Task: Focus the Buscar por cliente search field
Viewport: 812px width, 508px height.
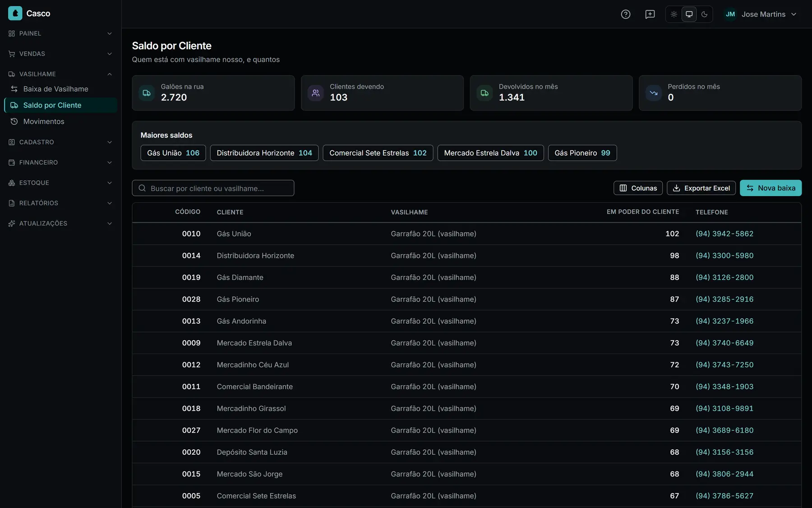Action: (x=213, y=188)
